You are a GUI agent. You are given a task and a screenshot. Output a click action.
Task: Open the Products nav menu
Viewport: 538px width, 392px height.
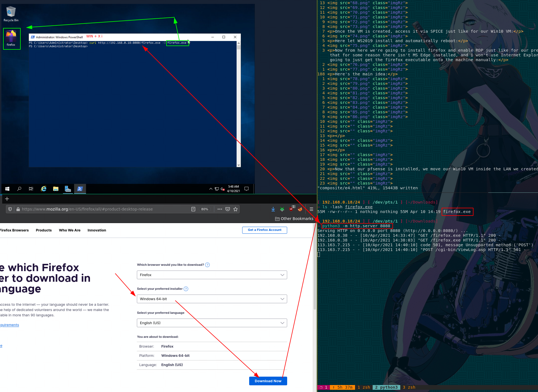(44, 230)
